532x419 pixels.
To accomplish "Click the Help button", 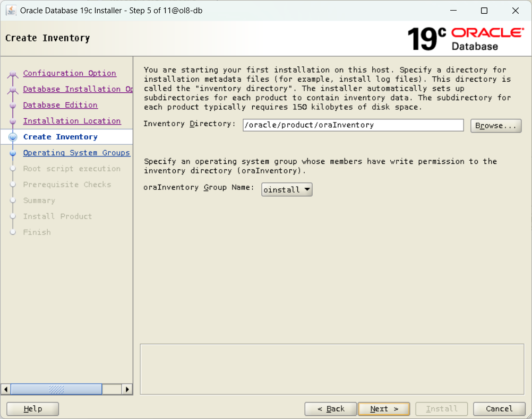I will click(x=32, y=409).
